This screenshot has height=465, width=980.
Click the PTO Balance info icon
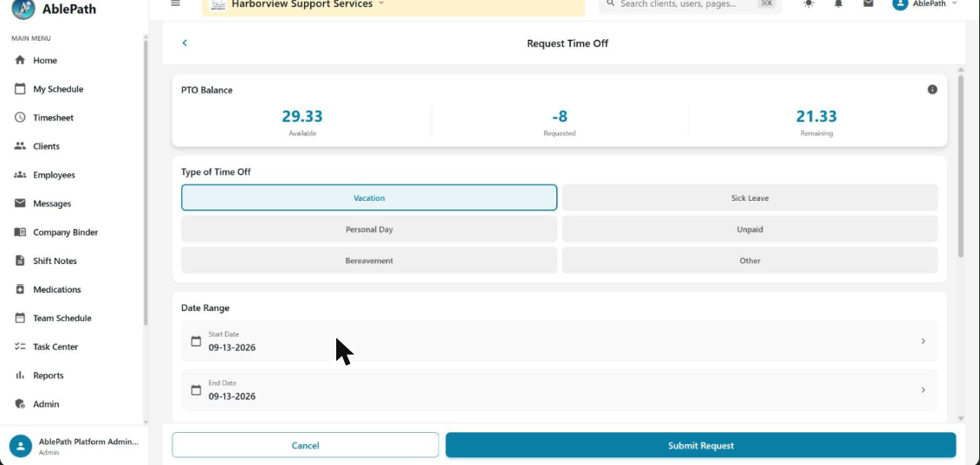coord(931,89)
